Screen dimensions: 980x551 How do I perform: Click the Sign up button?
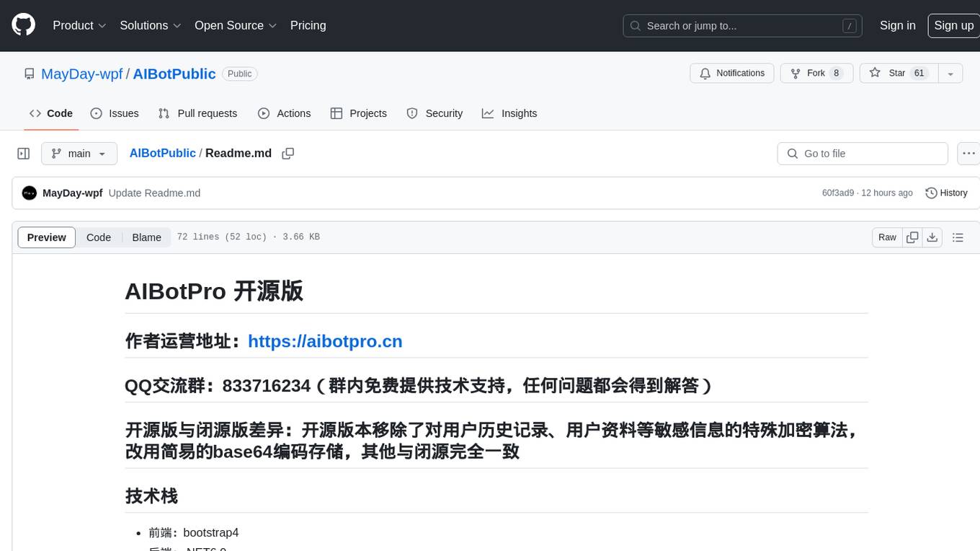953,25
